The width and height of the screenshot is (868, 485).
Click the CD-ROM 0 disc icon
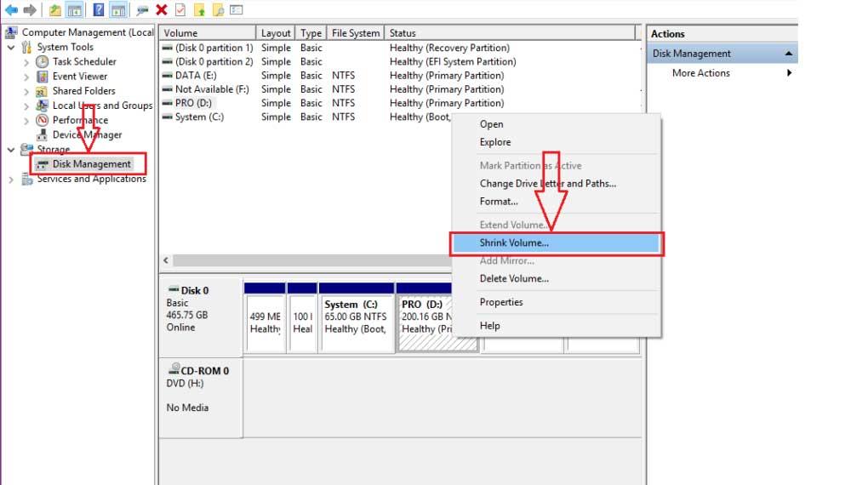click(x=174, y=368)
